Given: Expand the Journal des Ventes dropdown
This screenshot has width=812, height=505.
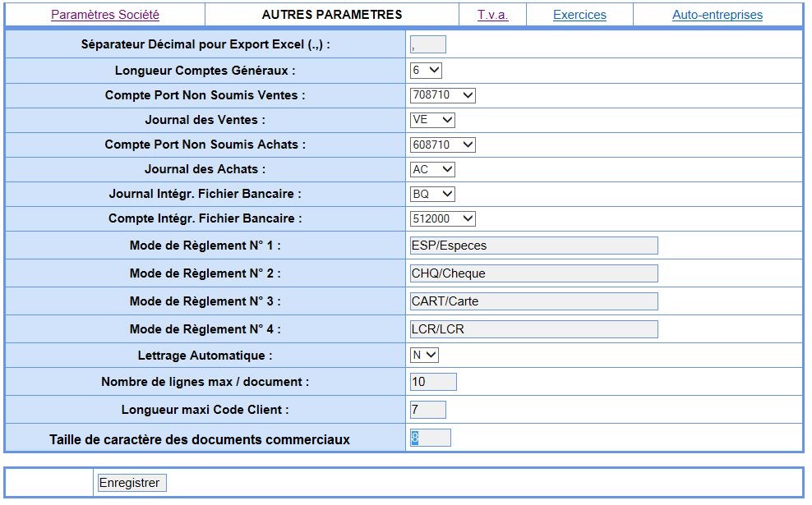Looking at the screenshot, I should pyautogui.click(x=432, y=120).
